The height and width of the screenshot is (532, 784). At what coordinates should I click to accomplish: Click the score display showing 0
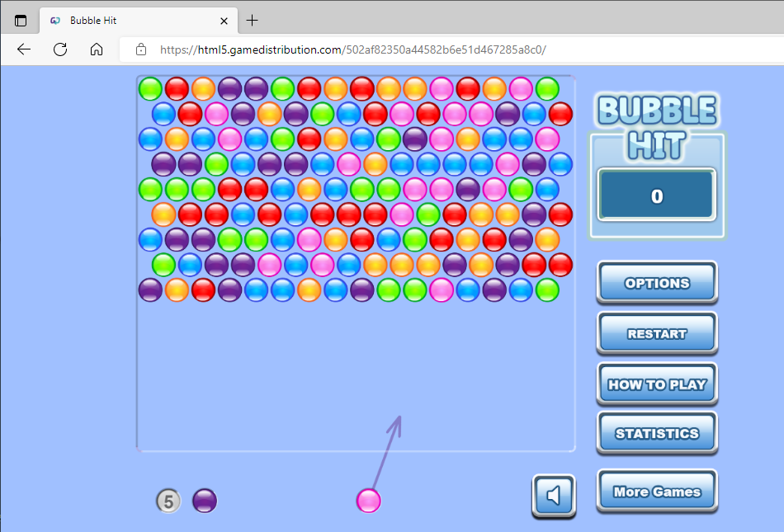657,195
